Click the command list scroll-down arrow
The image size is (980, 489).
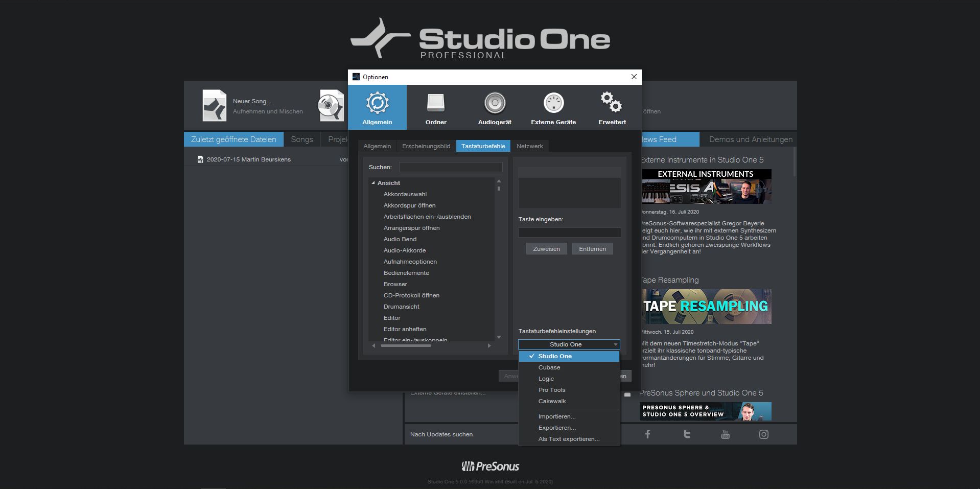499,337
